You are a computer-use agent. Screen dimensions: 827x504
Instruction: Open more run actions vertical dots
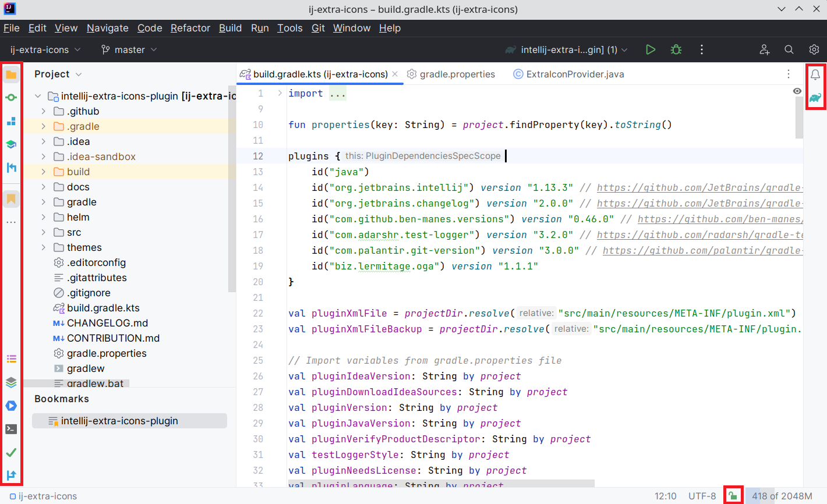click(702, 50)
